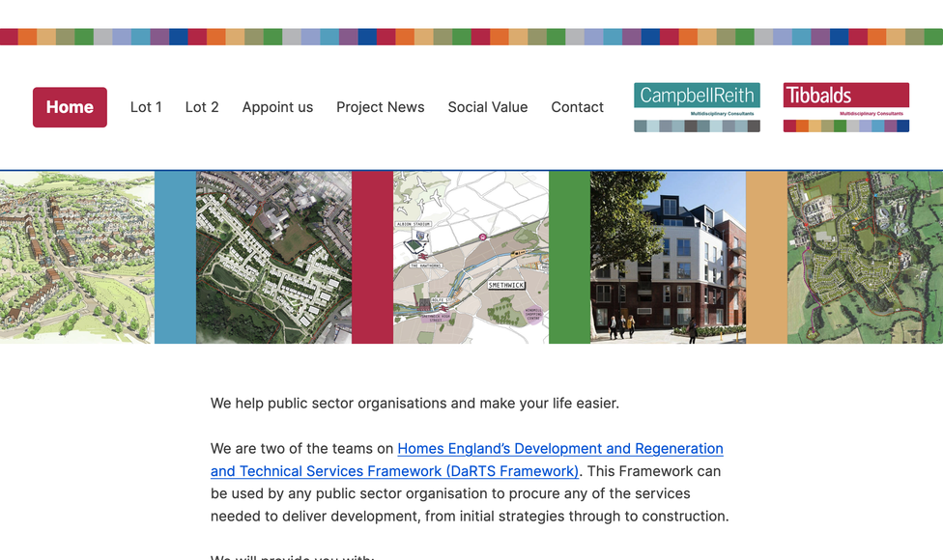
Task: Go to the Appoint us page
Action: click(x=277, y=107)
